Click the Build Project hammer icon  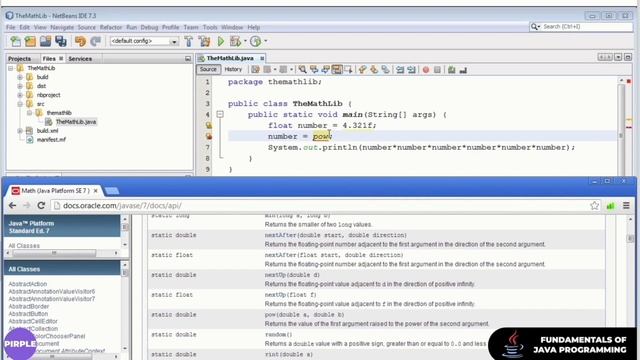point(189,41)
